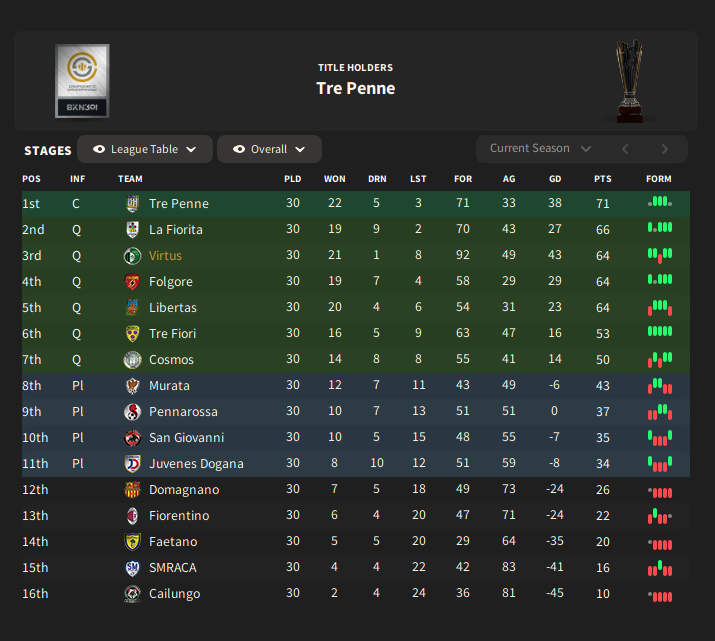Image resolution: width=715 pixels, height=641 pixels.
Task: Go to the previous season arrow
Action: [x=626, y=149]
